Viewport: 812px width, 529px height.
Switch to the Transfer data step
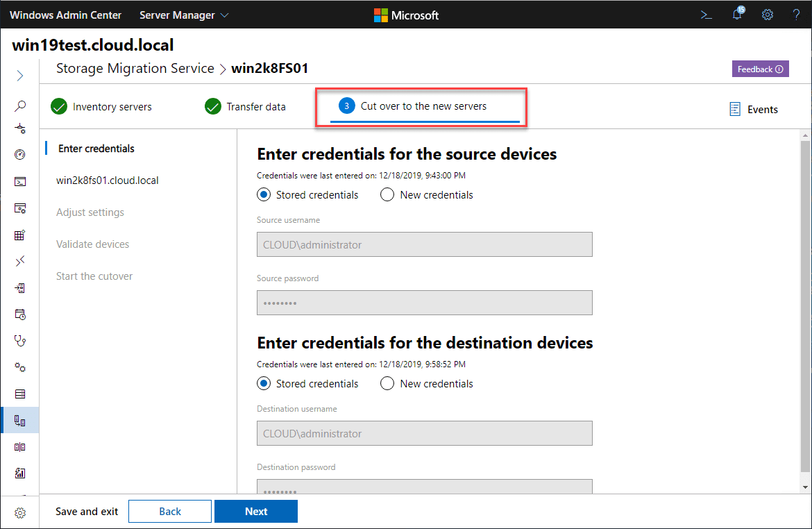(246, 107)
